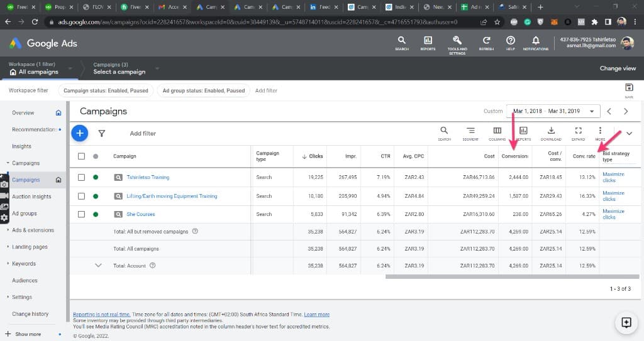
Task: Open Auction insights in the sidebar
Action: (31, 197)
